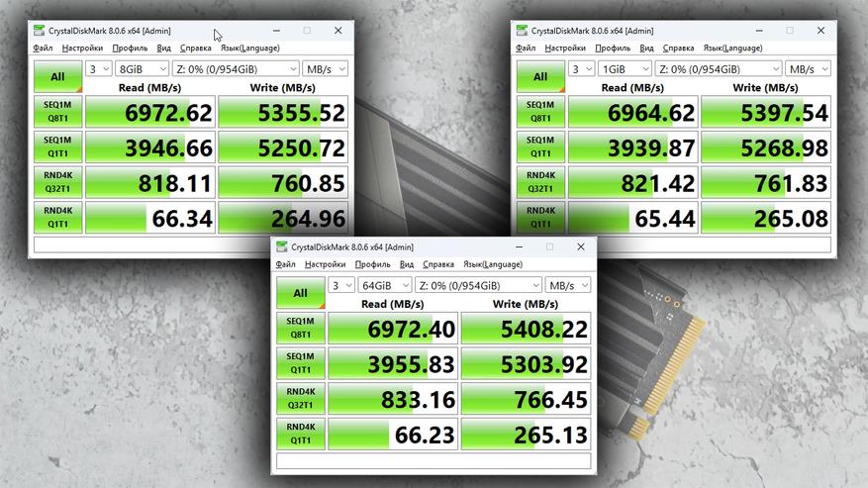Viewport: 868px width, 488px height.
Task: Open Файл menu in 8GiB window
Action: click(43, 49)
